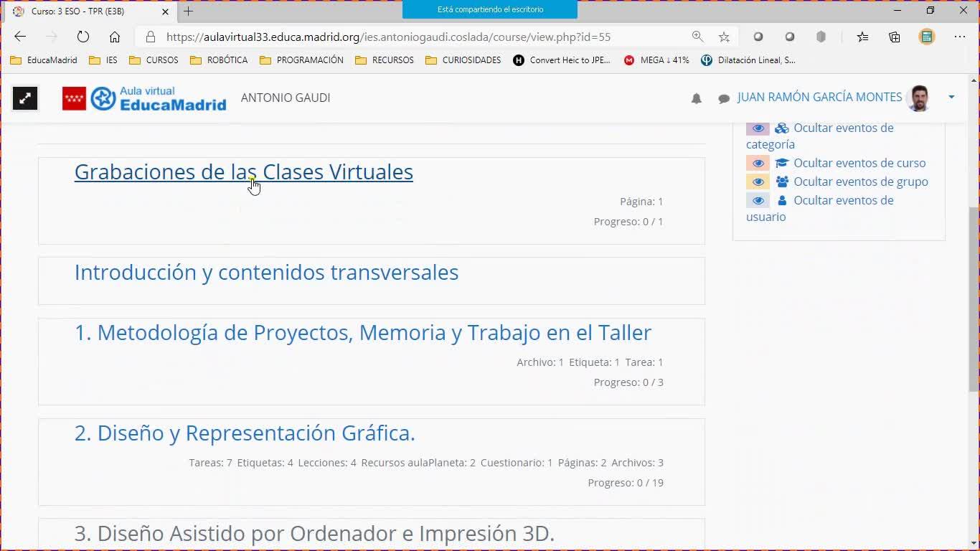Image resolution: width=980 pixels, height=551 pixels.
Task: Click the Ocultar eventos de grupo link
Action: 861,182
